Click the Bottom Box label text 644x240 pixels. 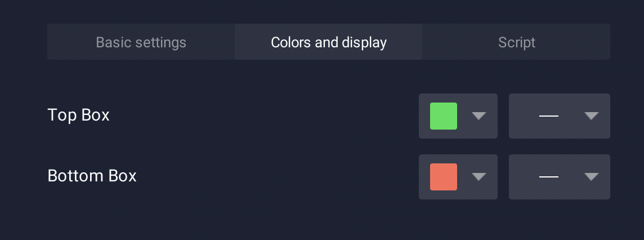(x=92, y=176)
